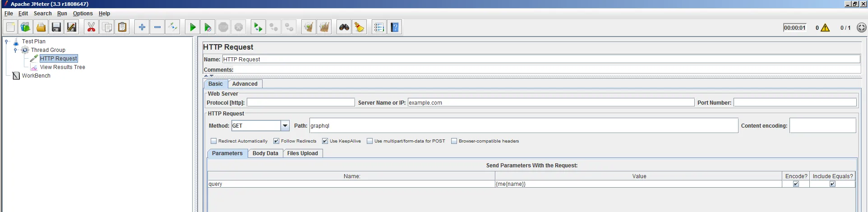Viewport: 868px width, 212px height.
Task: Switch to the Files Upload tab
Action: [303, 153]
